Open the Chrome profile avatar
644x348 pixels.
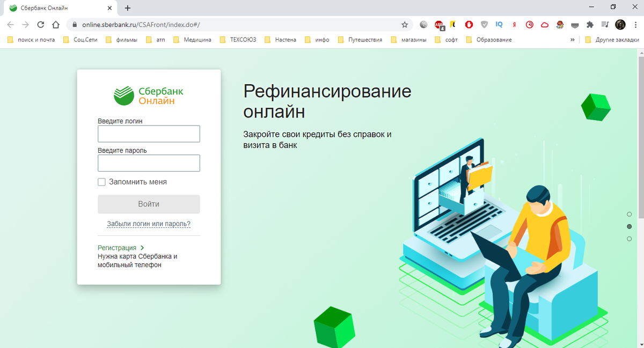620,25
